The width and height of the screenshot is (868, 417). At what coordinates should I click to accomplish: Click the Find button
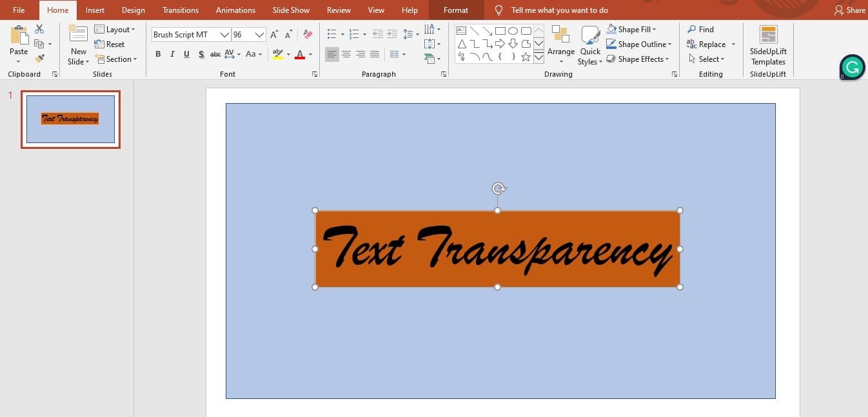700,30
